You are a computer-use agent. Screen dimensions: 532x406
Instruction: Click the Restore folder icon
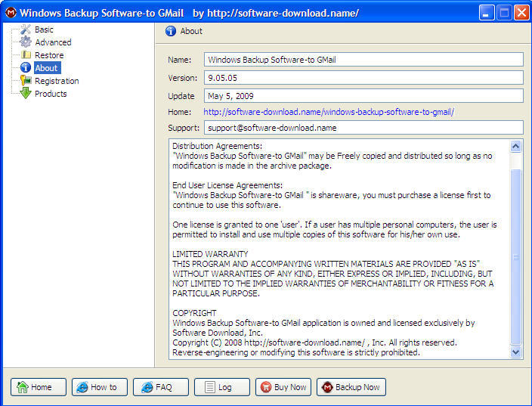[26, 54]
